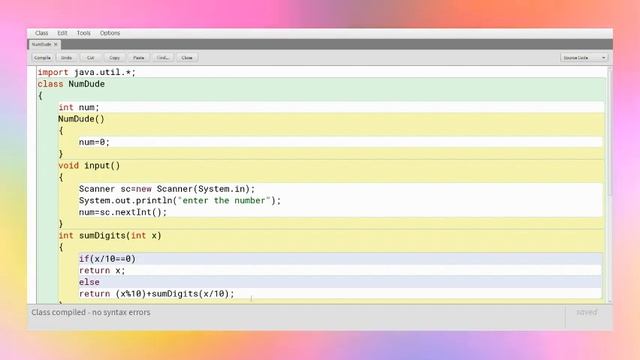Click the 'Class compiled - no syntax errors' status
Viewport: 640px width, 360px height.
click(91, 312)
